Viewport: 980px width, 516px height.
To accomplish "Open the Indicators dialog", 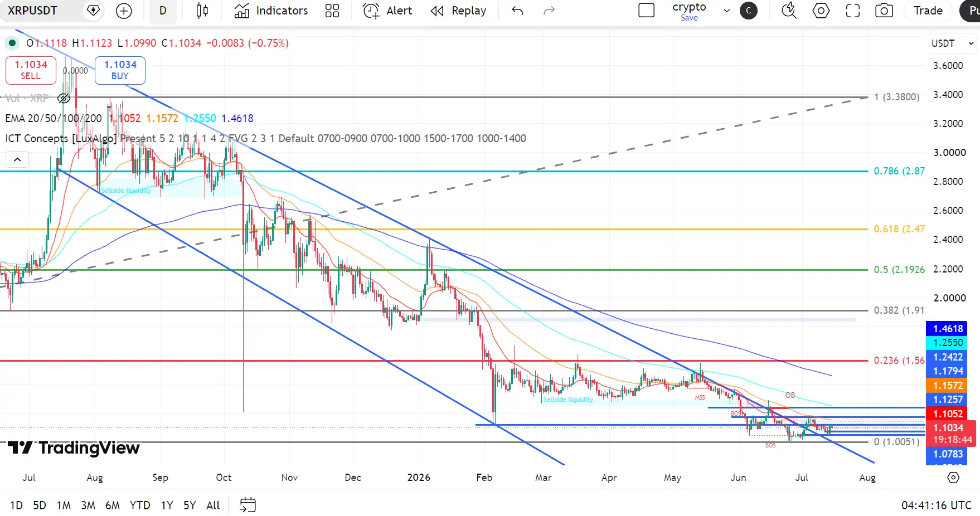I will click(x=271, y=11).
